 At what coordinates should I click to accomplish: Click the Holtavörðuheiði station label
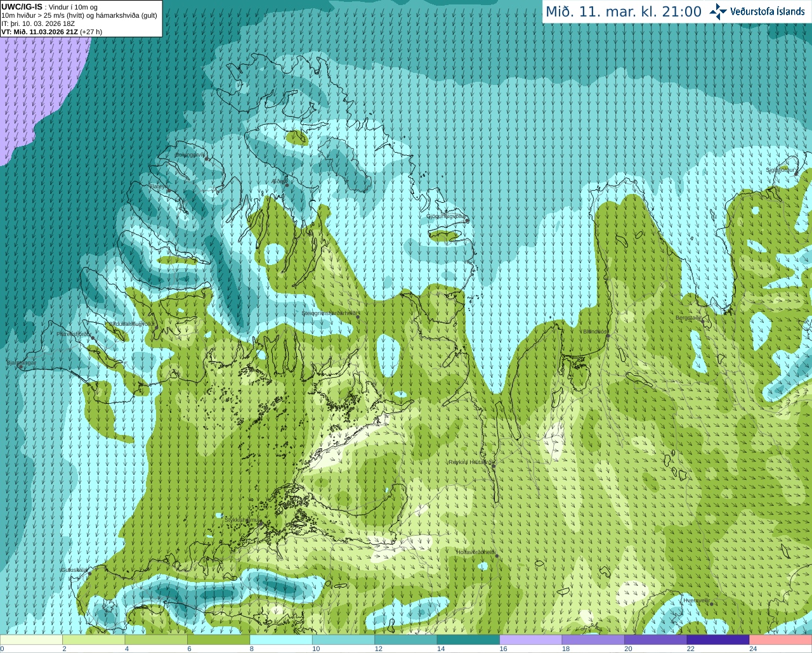tap(476, 552)
